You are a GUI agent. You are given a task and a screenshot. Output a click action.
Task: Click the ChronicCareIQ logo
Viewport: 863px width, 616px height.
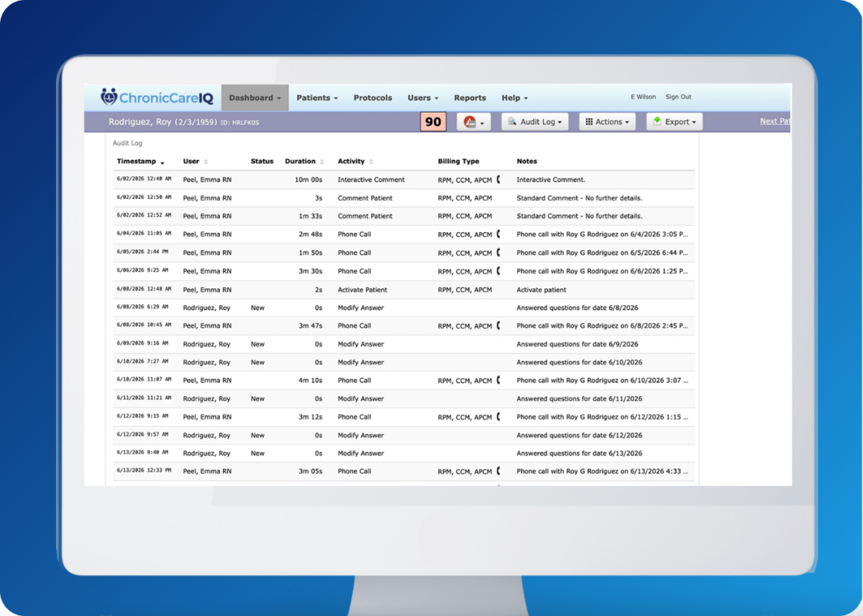click(156, 97)
